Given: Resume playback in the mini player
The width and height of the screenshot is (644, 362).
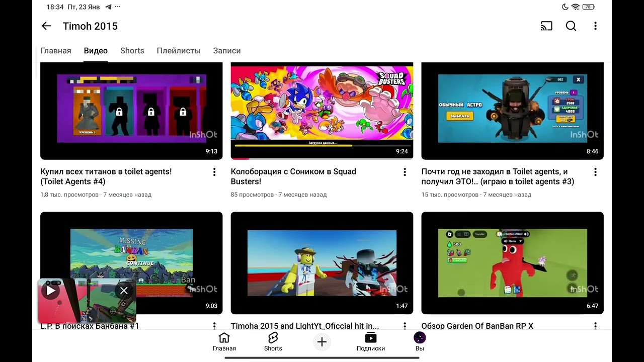Looking at the screenshot, I should [50, 290].
